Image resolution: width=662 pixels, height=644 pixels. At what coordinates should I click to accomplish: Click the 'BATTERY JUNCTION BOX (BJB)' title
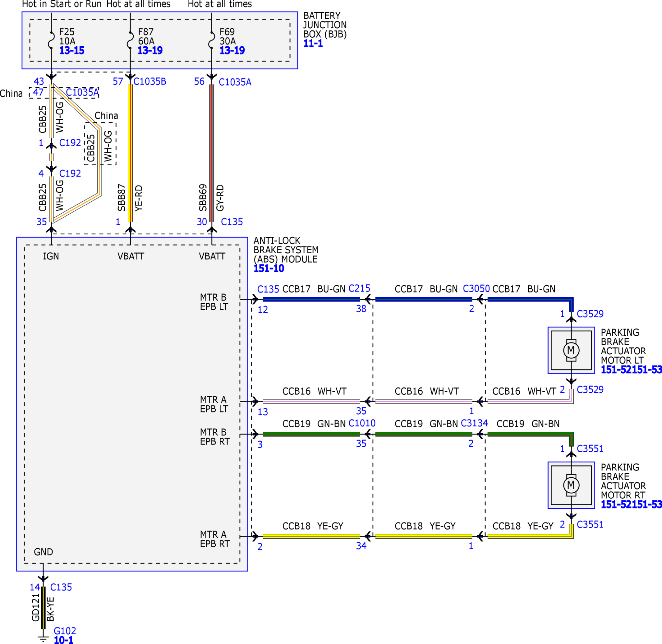point(325,25)
